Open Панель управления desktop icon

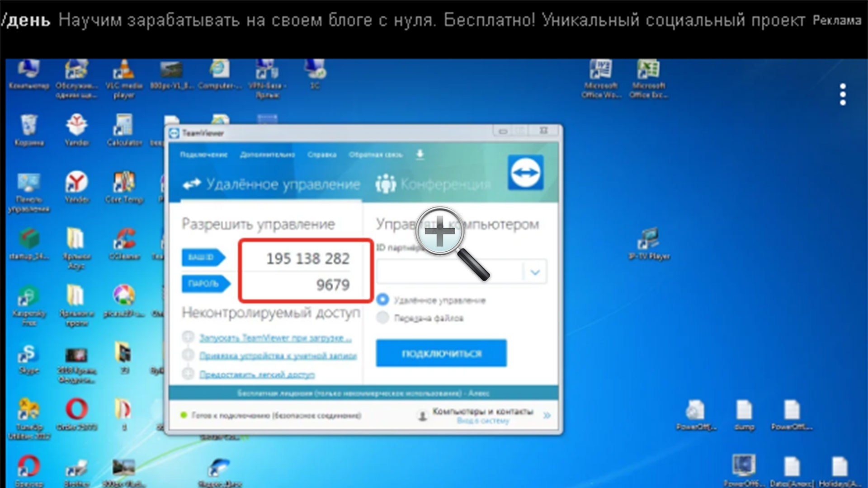(x=29, y=192)
